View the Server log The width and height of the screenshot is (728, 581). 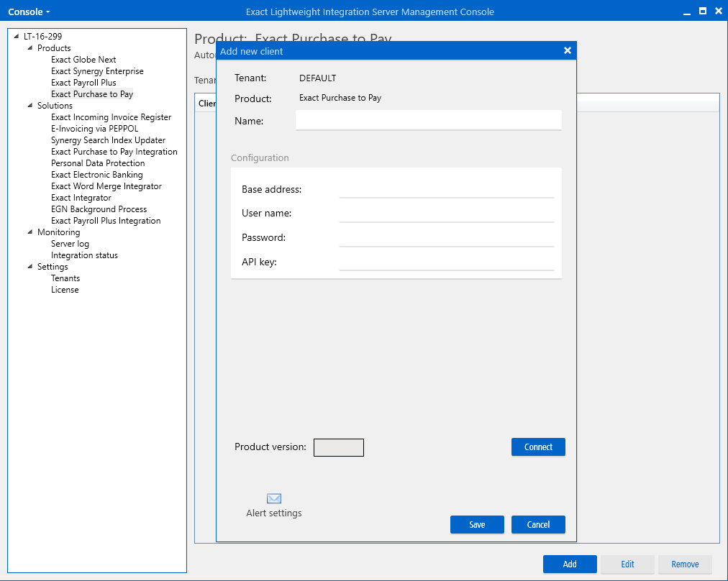coord(70,244)
